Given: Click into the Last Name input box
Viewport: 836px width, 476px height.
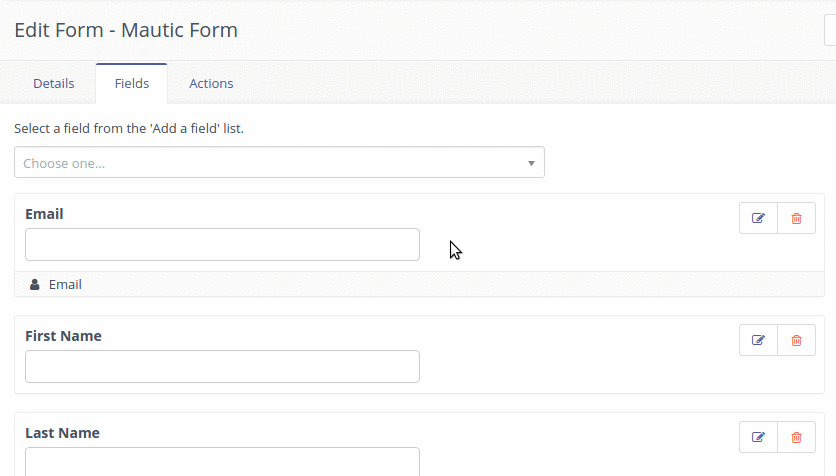Looking at the screenshot, I should tap(222, 462).
